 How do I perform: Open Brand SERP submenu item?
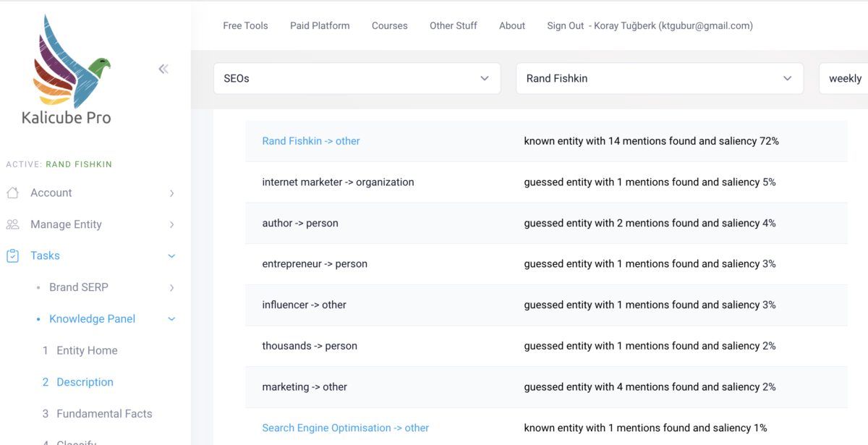point(79,287)
